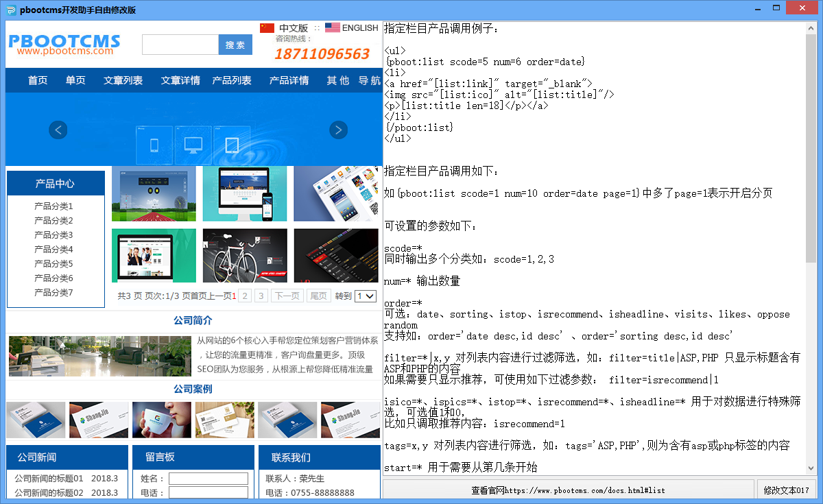Select the Chinese flag icon for 中文版
The image size is (823, 504).
[x=267, y=27]
